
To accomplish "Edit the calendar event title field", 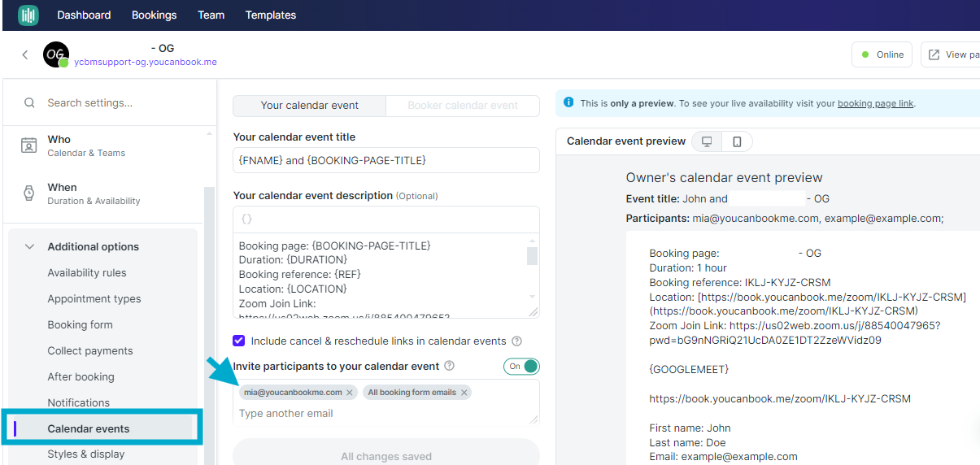I will [x=386, y=160].
